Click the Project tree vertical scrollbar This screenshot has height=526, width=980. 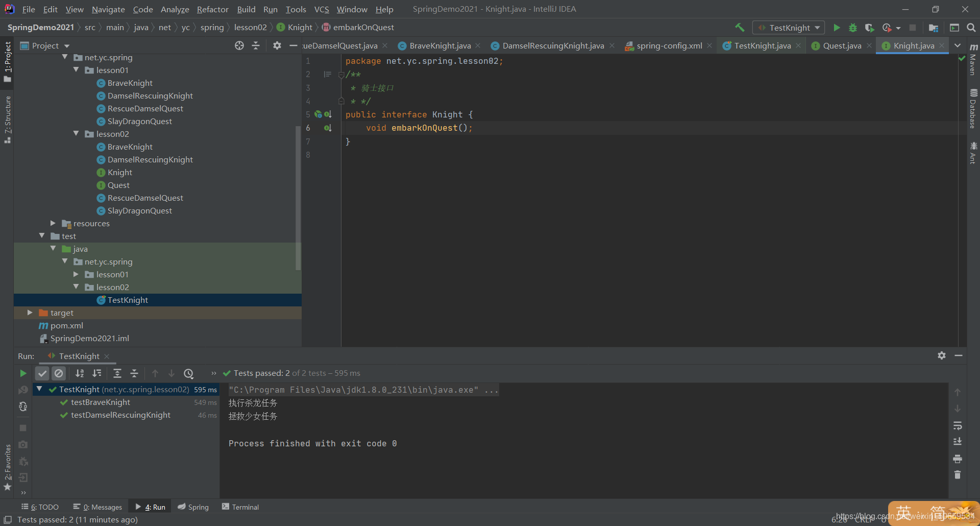coord(298,198)
